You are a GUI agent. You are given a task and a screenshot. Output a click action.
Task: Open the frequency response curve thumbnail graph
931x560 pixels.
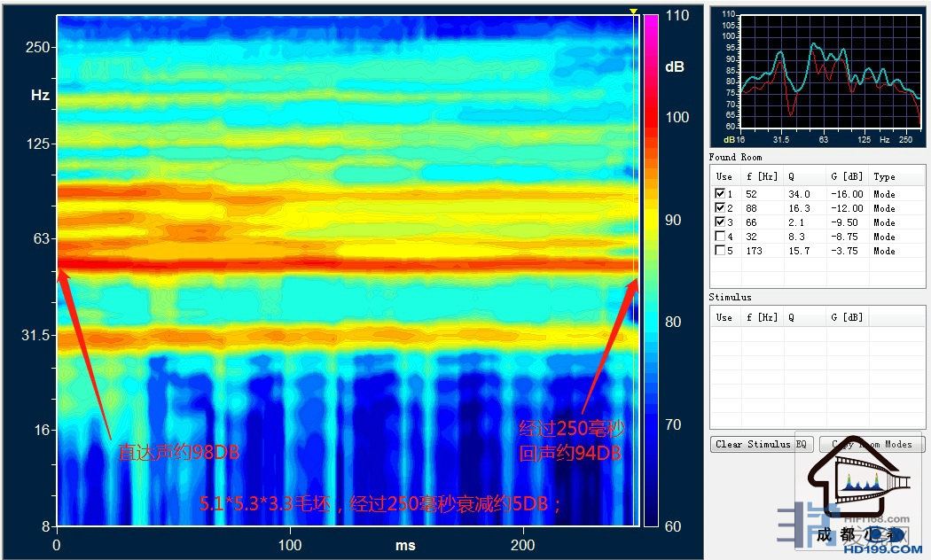coord(817,77)
